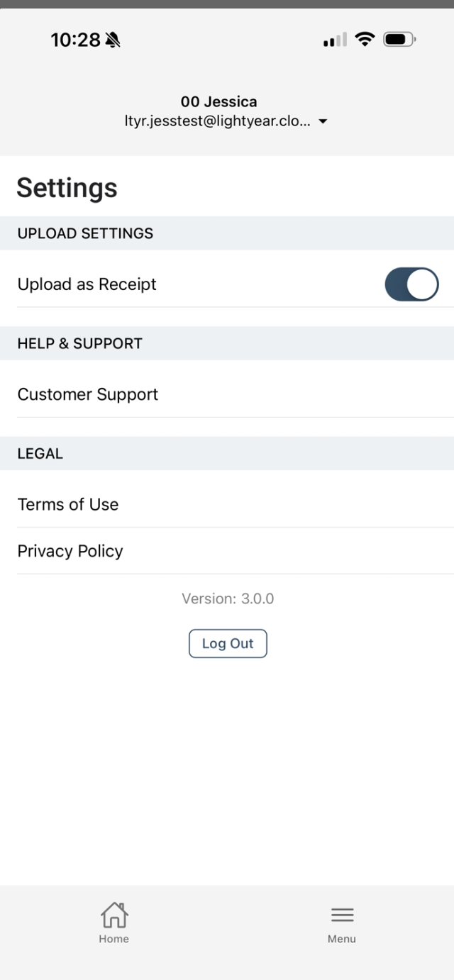Expand the account dropdown arrow
This screenshot has width=454, height=980.
point(323,122)
